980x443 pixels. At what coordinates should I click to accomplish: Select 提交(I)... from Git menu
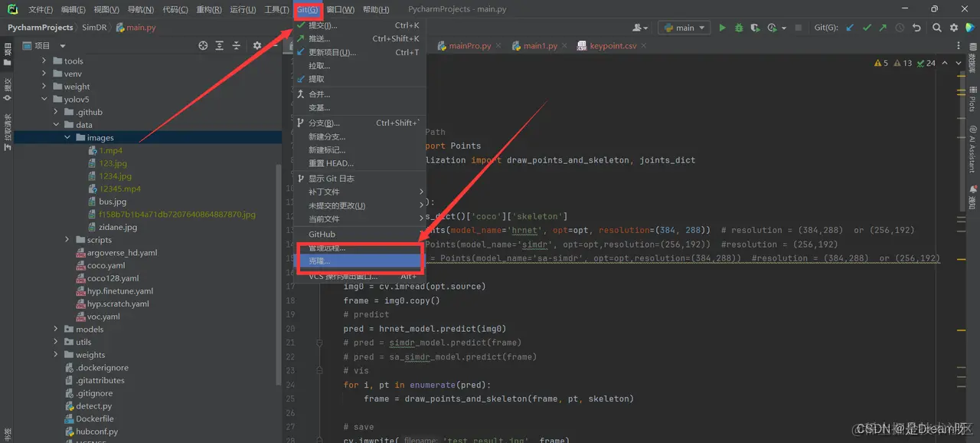pyautogui.click(x=360, y=25)
